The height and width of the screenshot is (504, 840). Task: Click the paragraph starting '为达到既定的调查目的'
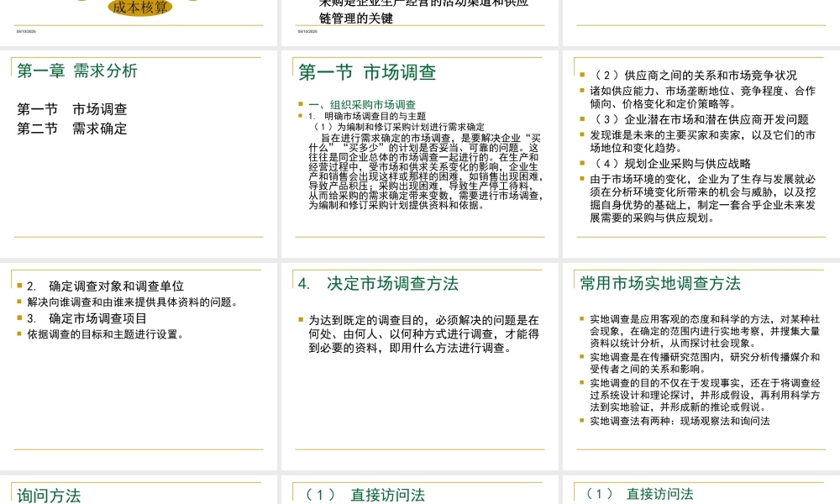click(423, 334)
